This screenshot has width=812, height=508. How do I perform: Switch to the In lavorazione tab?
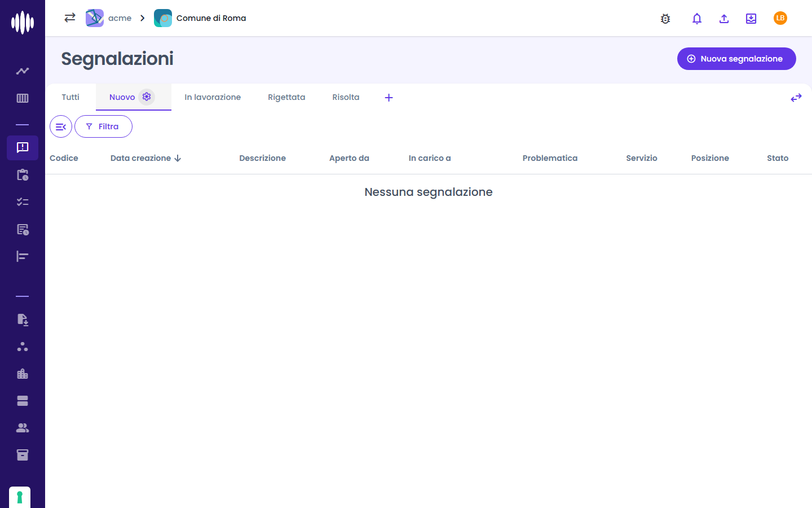point(213,97)
